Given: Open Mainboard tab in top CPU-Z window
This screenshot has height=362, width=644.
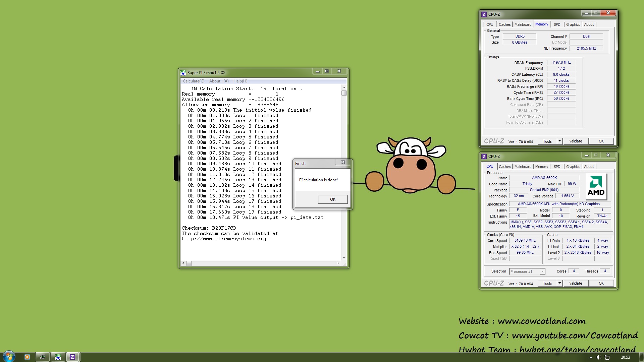Looking at the screenshot, I should coord(523,24).
